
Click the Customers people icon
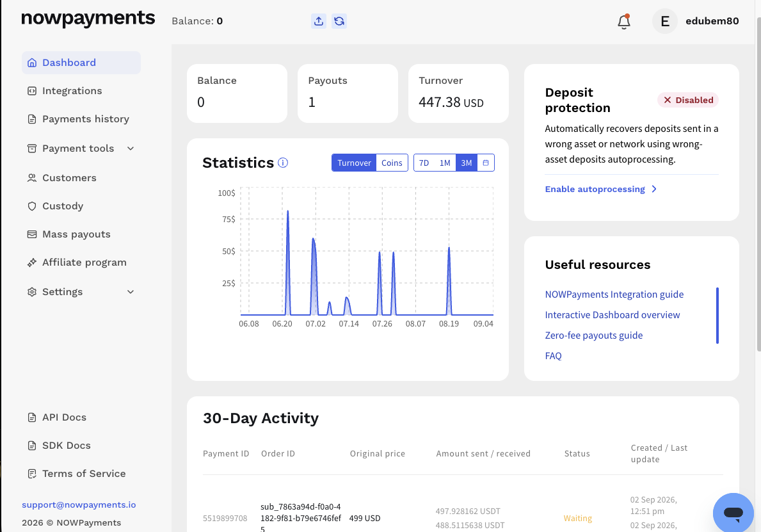(x=32, y=178)
